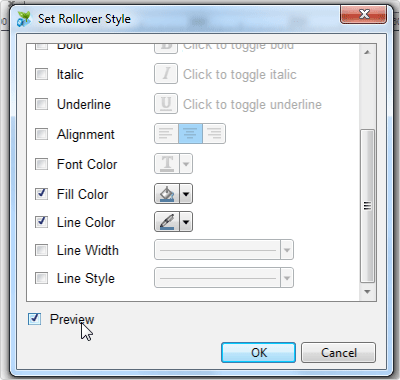Select the align left icon

point(166,134)
